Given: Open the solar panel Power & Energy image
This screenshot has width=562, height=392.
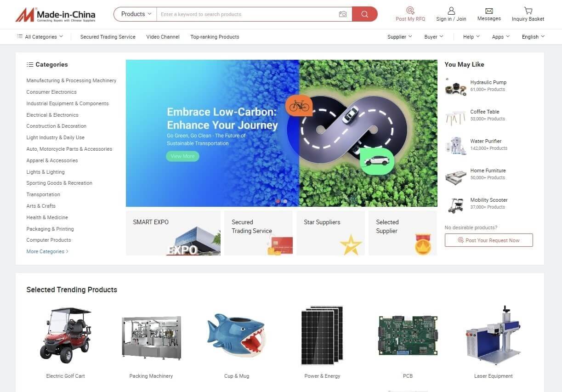Looking at the screenshot, I should (x=322, y=335).
